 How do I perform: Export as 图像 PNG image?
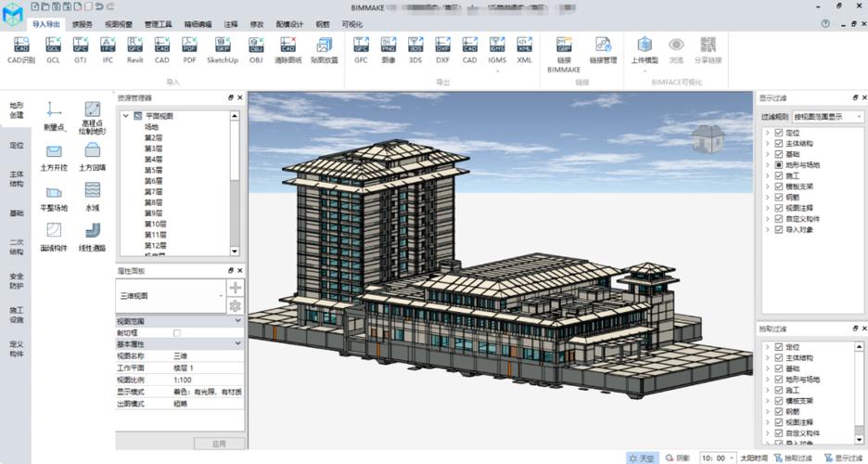(388, 50)
